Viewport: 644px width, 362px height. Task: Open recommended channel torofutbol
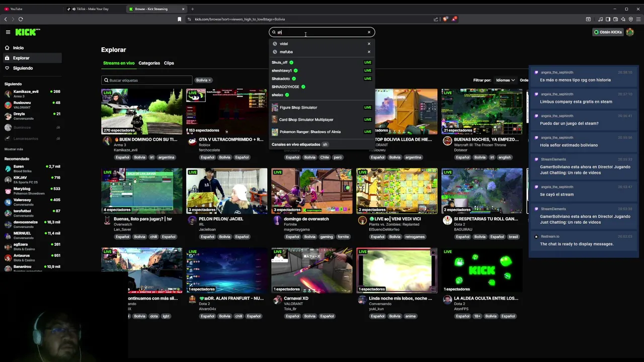point(32,213)
